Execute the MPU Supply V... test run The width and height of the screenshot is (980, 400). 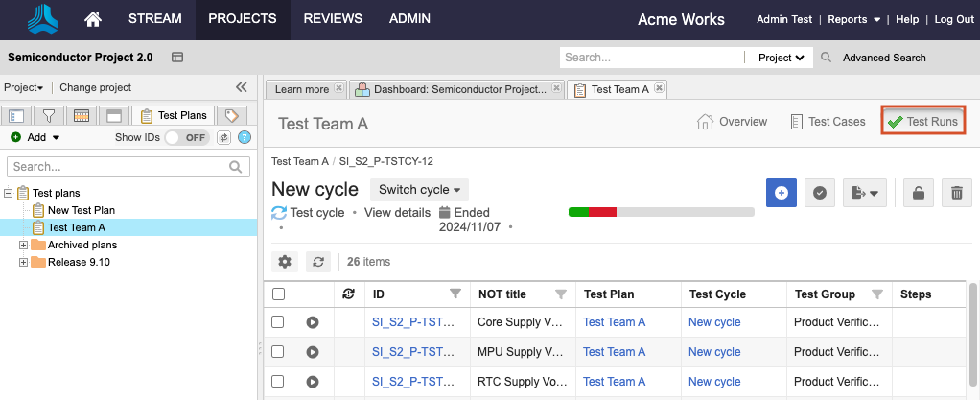(x=313, y=352)
